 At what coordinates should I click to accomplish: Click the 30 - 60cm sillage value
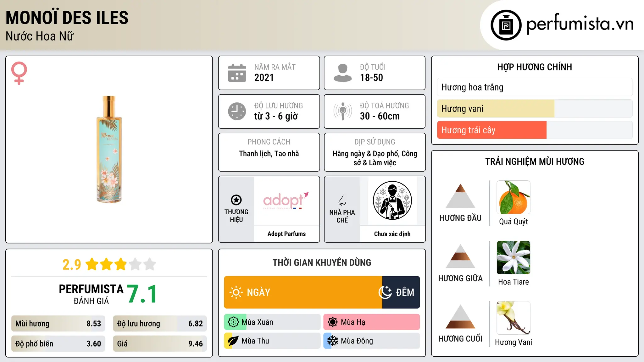pyautogui.click(x=380, y=116)
